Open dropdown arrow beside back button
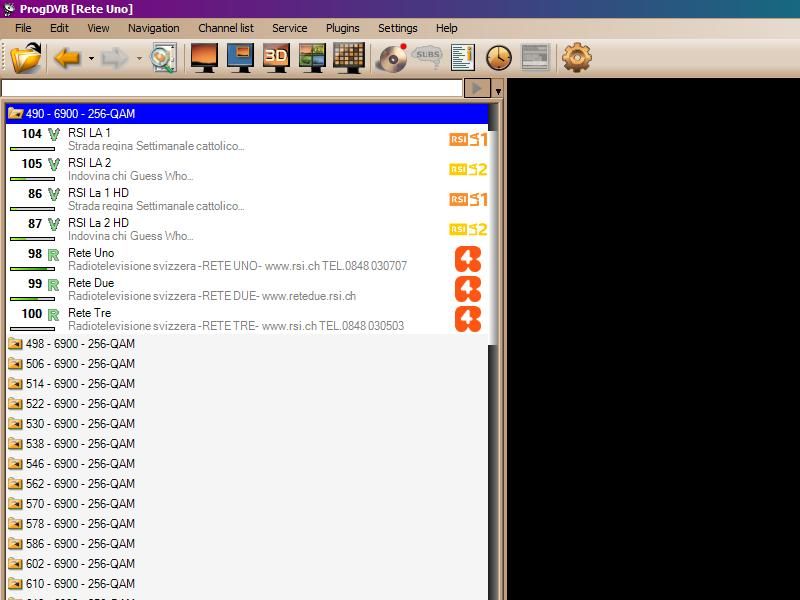Image resolution: width=800 pixels, height=600 pixels. (x=91, y=59)
